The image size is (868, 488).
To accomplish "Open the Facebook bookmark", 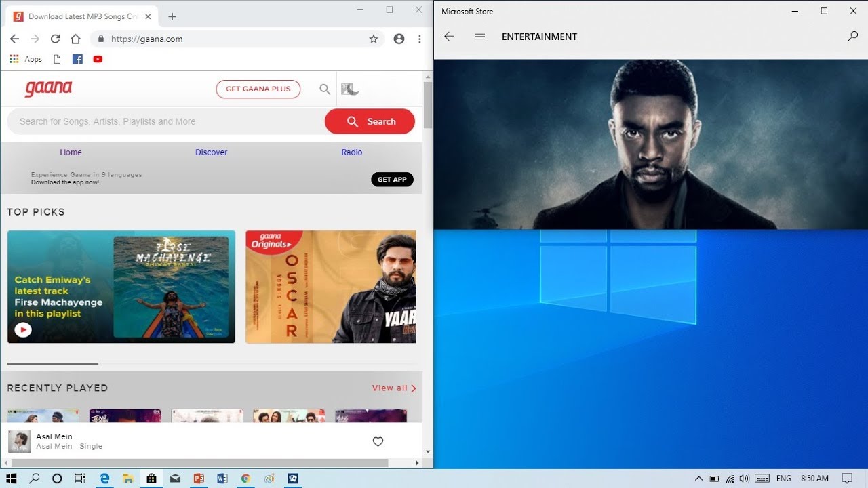I will coord(77,59).
